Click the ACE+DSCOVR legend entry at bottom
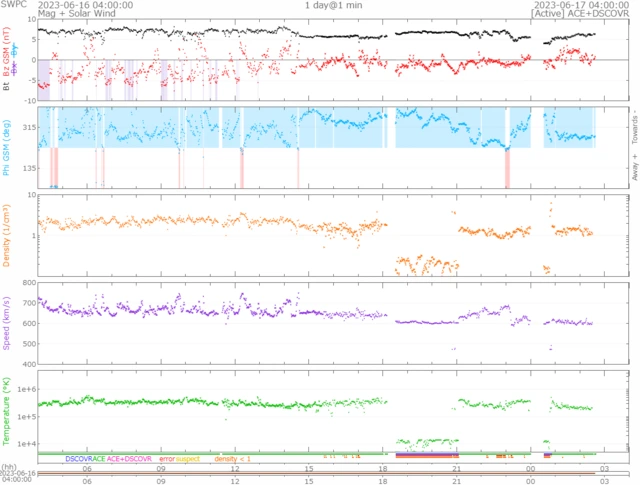 (x=130, y=459)
